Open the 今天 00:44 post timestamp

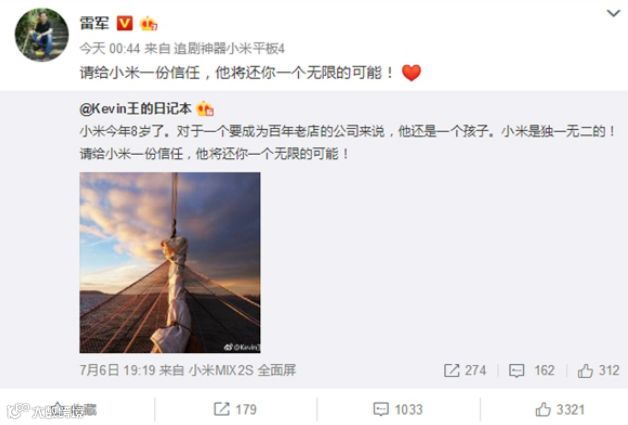click(x=110, y=48)
